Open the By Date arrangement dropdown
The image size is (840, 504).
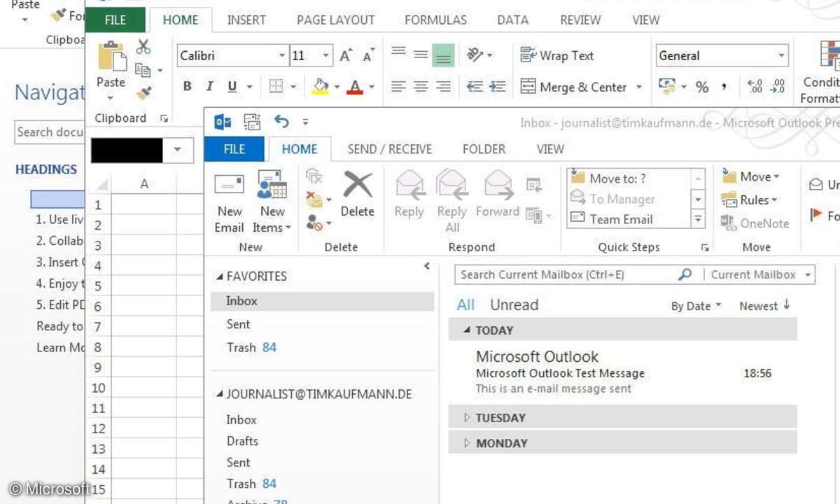coord(696,306)
